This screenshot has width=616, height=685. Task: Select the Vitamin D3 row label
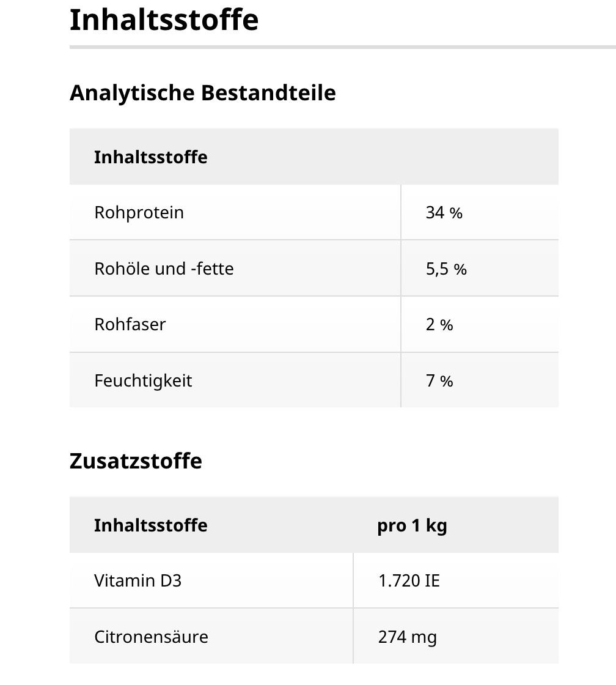click(137, 580)
